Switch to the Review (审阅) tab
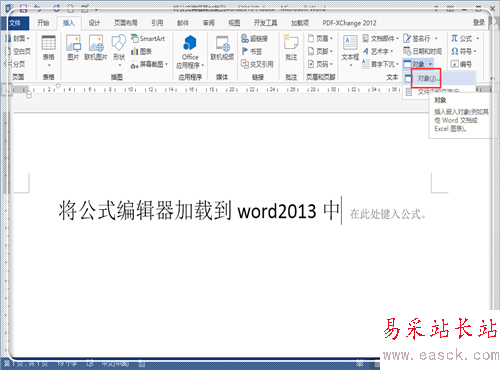The height and width of the screenshot is (370, 500). 209,23
